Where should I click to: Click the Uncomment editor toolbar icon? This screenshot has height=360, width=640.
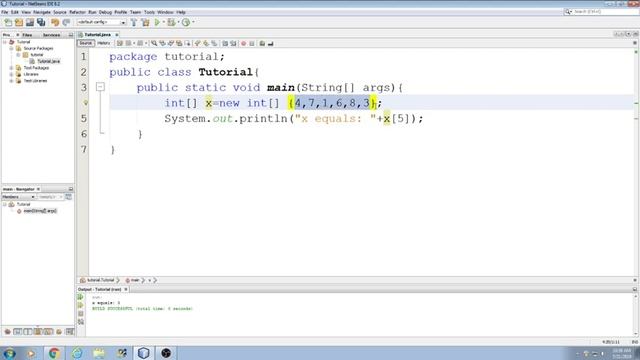pyautogui.click(x=271, y=43)
